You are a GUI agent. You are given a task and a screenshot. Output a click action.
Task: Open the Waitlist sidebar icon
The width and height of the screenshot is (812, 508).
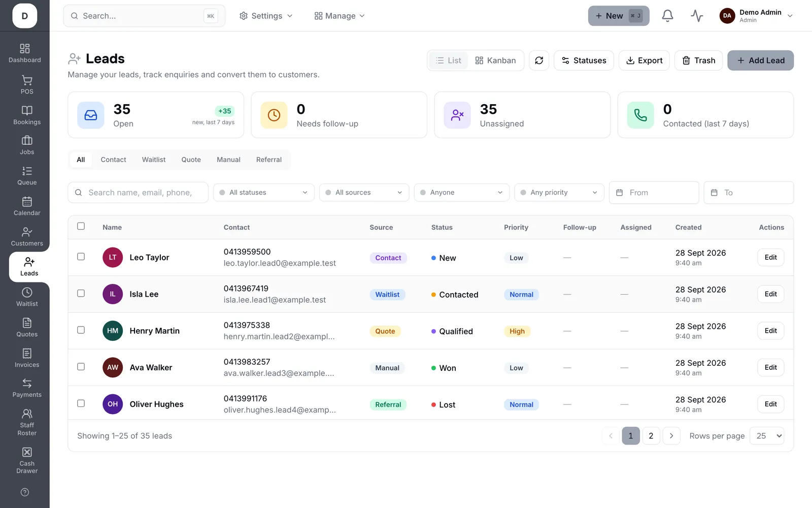pyautogui.click(x=27, y=293)
